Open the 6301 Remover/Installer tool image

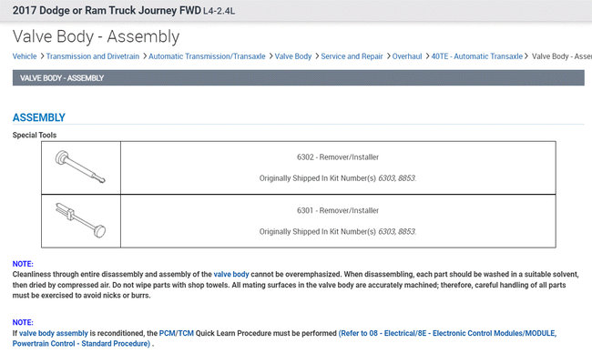(80, 220)
